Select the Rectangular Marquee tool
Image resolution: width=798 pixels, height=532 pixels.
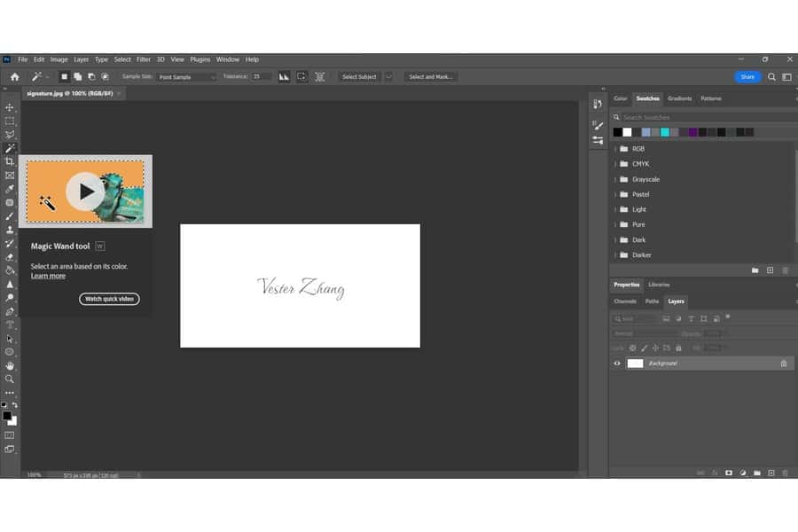(x=10, y=121)
